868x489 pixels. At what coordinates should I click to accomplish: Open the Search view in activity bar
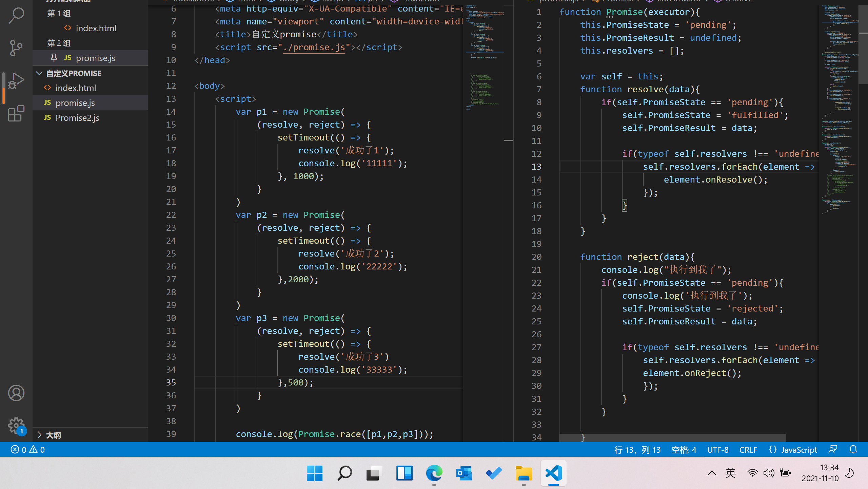click(x=16, y=15)
